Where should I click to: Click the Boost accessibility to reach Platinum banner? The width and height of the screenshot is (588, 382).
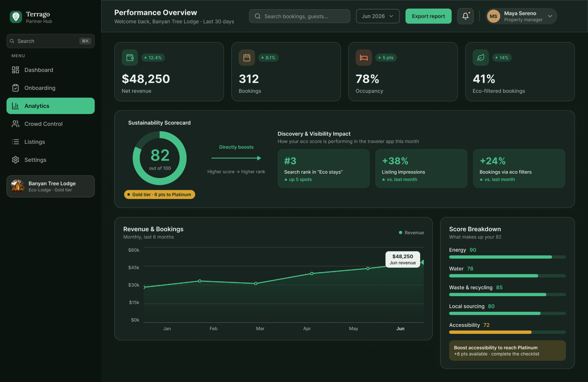click(x=507, y=350)
